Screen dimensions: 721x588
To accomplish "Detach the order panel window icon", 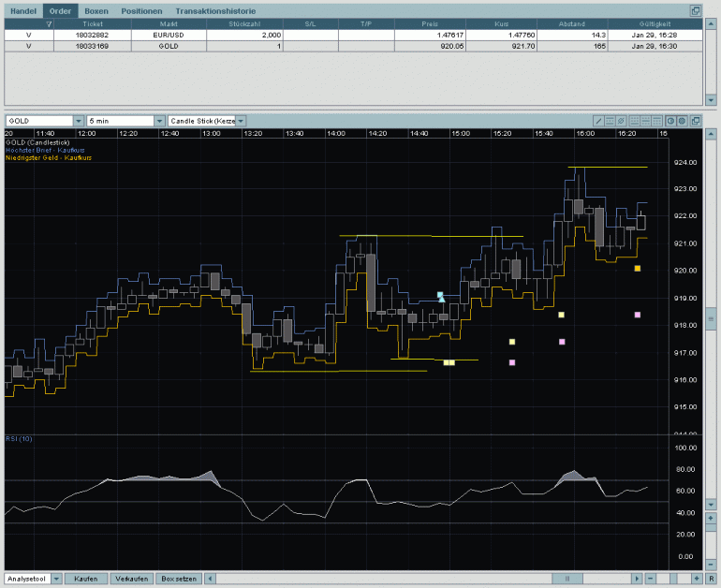I will [x=695, y=10].
